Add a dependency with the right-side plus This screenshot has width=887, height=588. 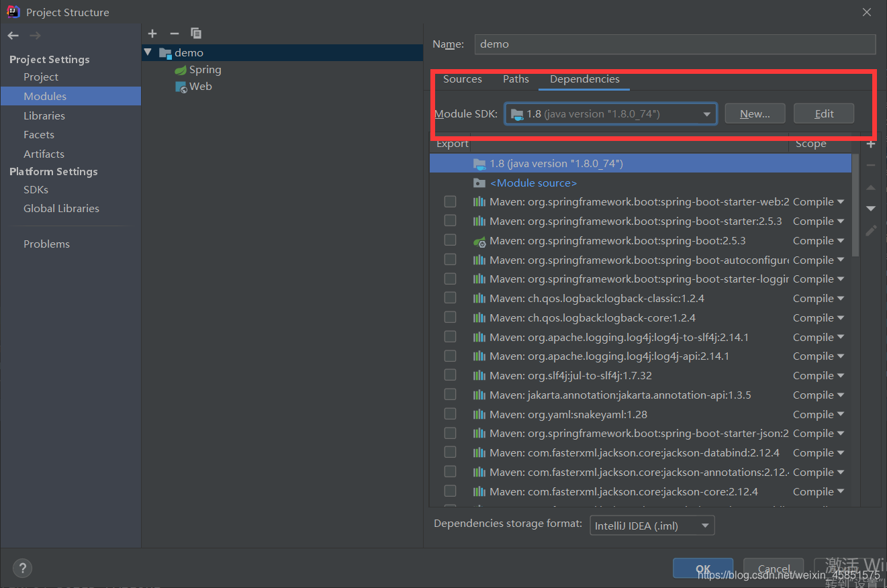coord(871,144)
